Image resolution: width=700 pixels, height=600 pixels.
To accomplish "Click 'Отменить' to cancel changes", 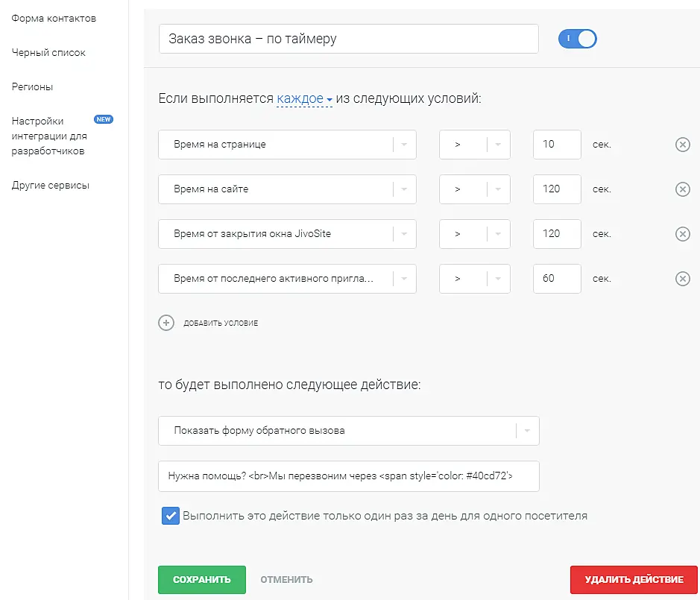I will point(286,579).
